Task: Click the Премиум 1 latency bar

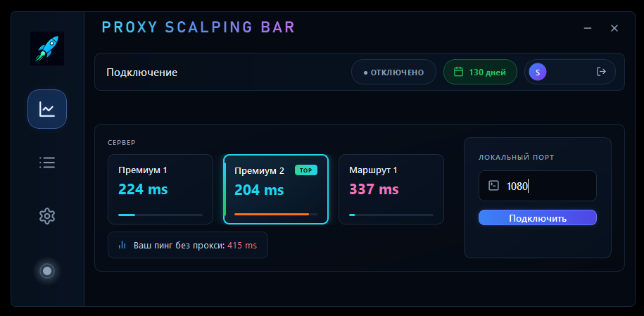Action: point(160,215)
